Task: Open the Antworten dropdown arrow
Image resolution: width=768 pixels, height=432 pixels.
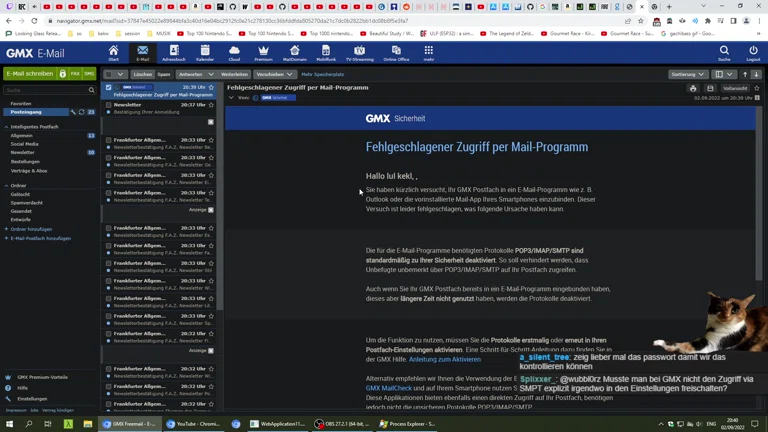Action: coord(211,74)
